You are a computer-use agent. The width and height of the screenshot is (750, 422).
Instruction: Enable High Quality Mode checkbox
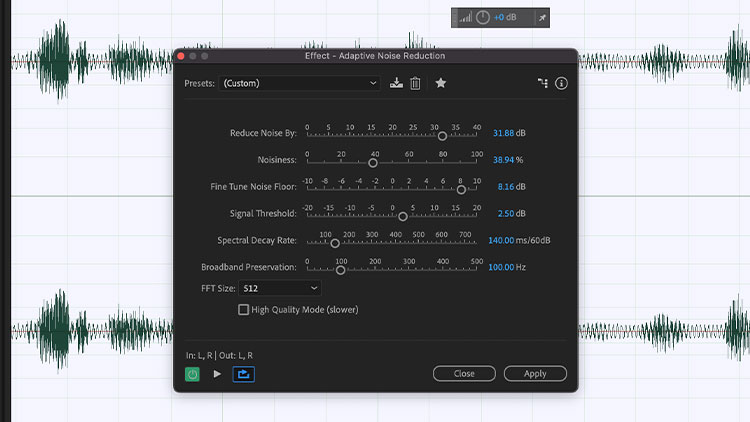(x=243, y=310)
